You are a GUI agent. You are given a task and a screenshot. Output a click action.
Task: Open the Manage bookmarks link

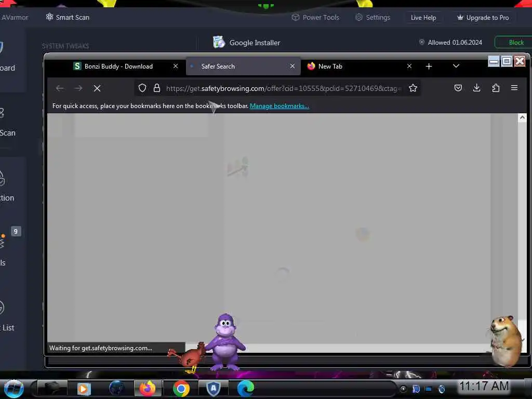point(279,106)
